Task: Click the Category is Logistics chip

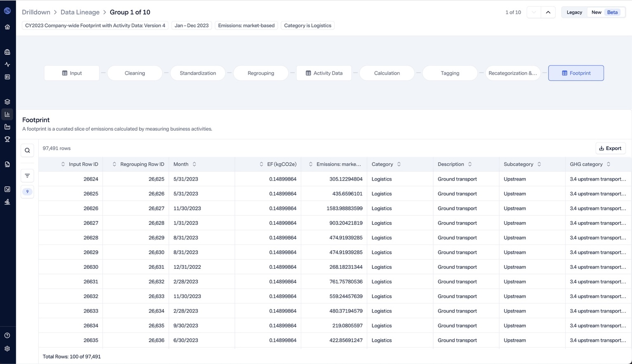Action: (x=308, y=26)
